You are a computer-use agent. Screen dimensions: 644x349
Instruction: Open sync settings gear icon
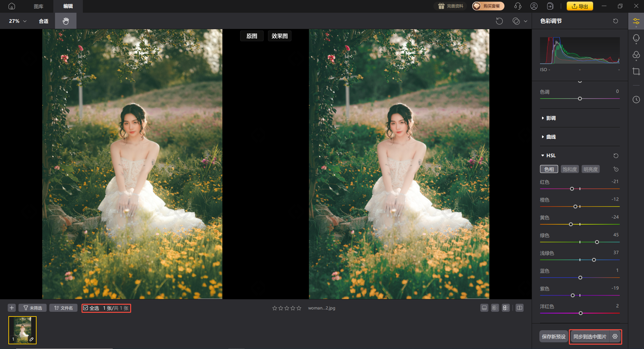pos(615,336)
